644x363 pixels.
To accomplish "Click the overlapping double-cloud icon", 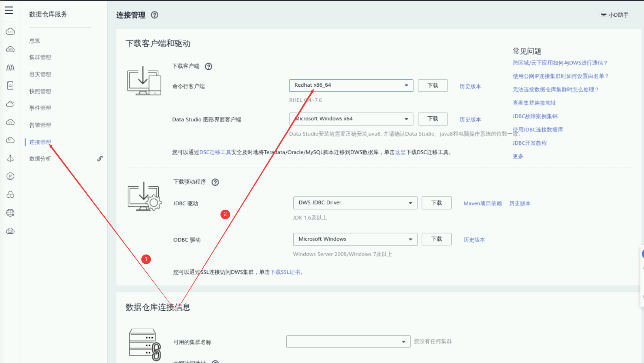I will tap(10, 104).
